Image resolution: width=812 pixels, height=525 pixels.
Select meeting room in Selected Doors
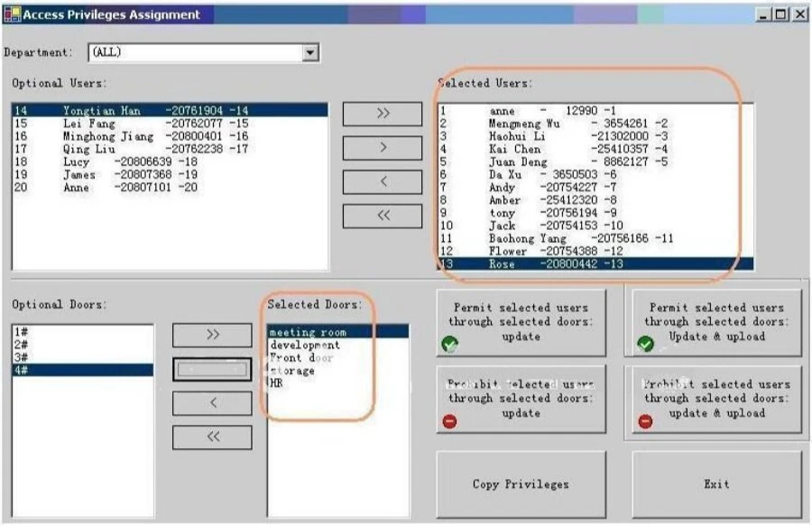307,331
